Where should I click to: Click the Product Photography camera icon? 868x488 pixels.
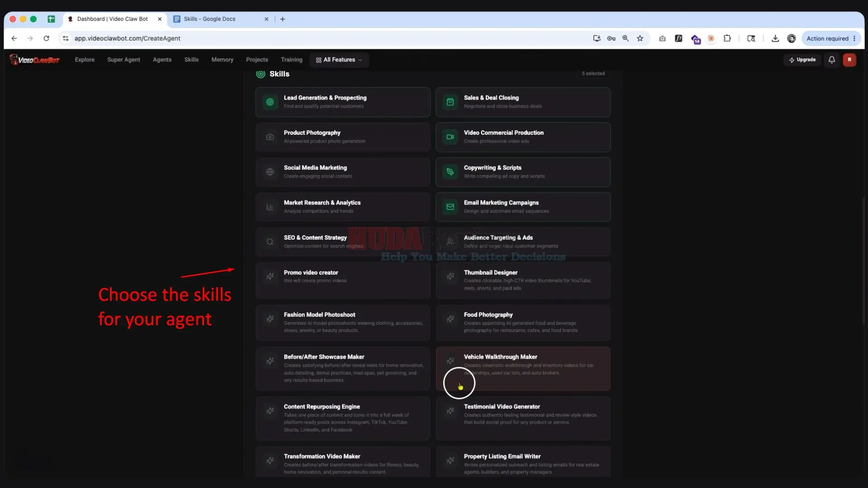pos(270,137)
